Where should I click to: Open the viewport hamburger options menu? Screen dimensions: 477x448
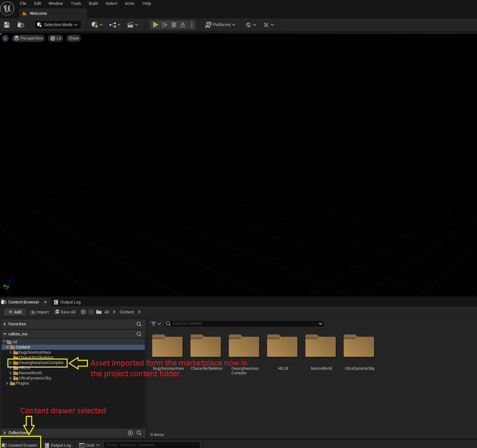(x=5, y=38)
